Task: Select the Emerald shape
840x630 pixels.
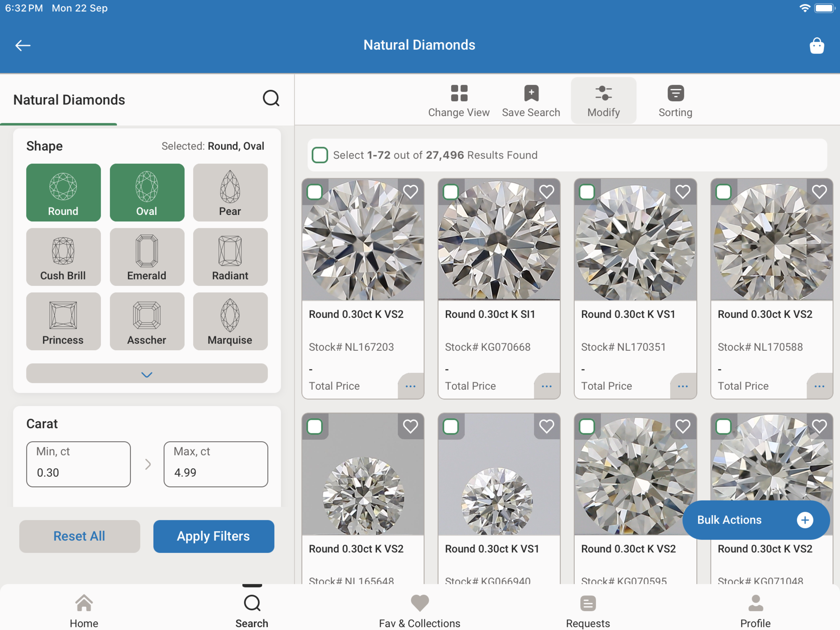Action: (x=147, y=257)
